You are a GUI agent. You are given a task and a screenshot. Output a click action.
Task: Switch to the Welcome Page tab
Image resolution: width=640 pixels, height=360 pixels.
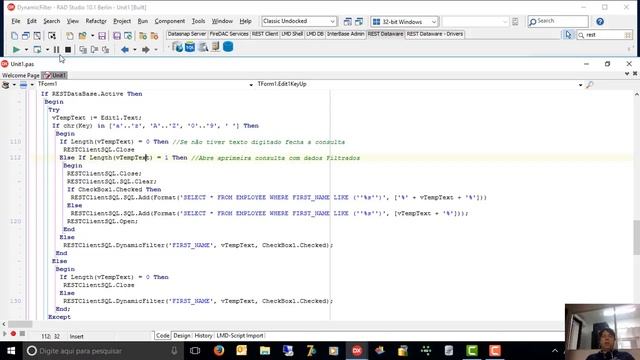[x=20, y=76]
